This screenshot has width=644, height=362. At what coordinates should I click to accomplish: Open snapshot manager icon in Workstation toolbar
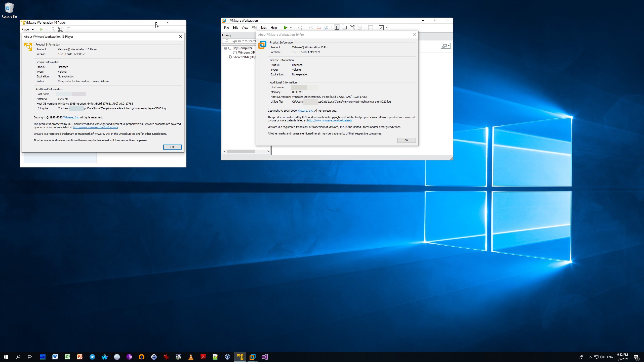(x=326, y=28)
